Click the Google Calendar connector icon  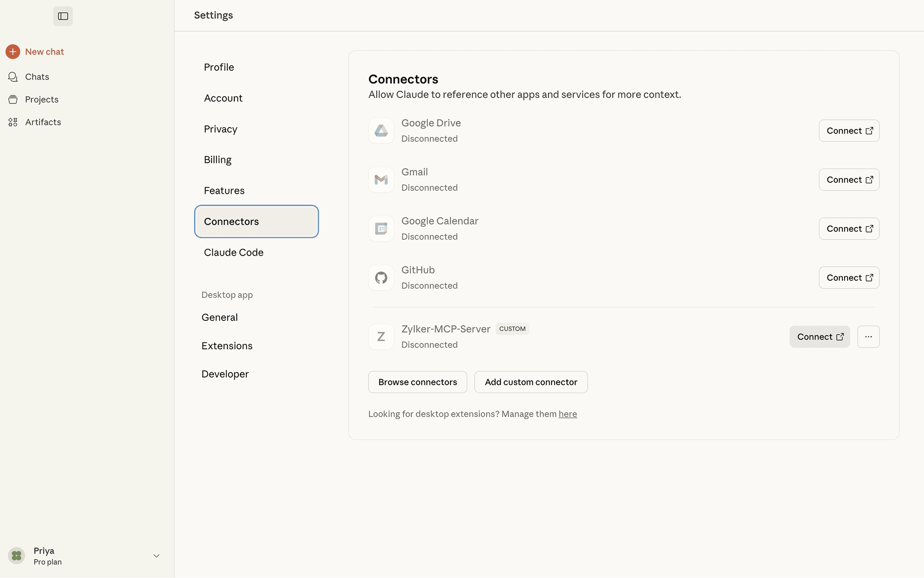pos(381,228)
